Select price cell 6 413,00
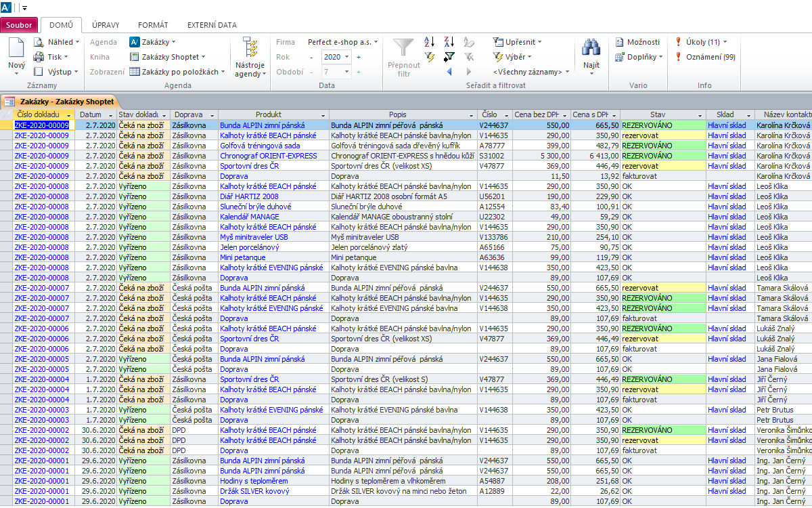Screen dimensions: 812x508 (595, 156)
